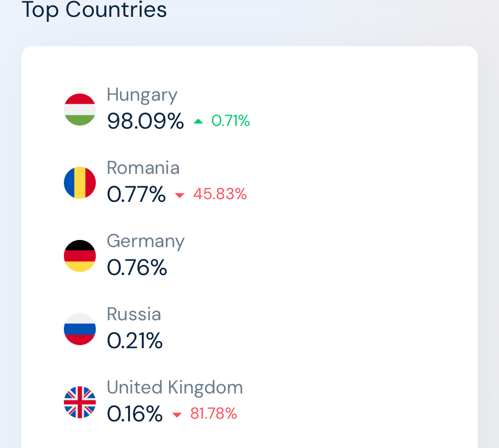Click the United Kingdom flag icon
Viewport: 499px width, 448px height.
click(x=79, y=402)
